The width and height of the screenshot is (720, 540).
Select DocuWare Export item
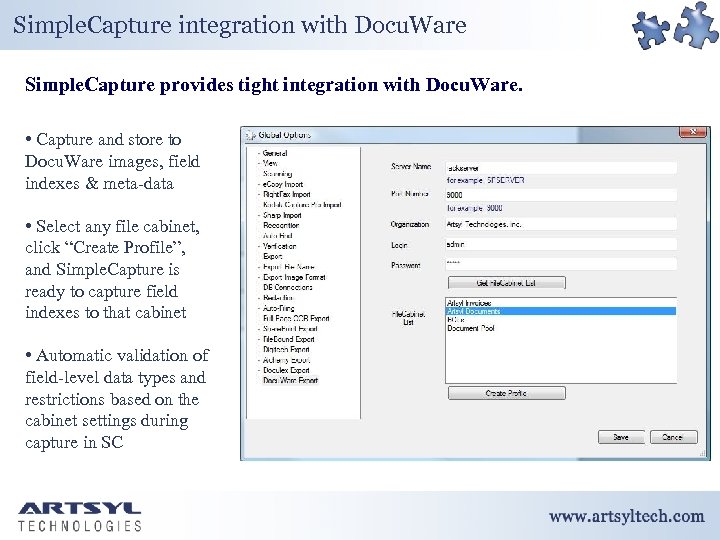pos(290,380)
